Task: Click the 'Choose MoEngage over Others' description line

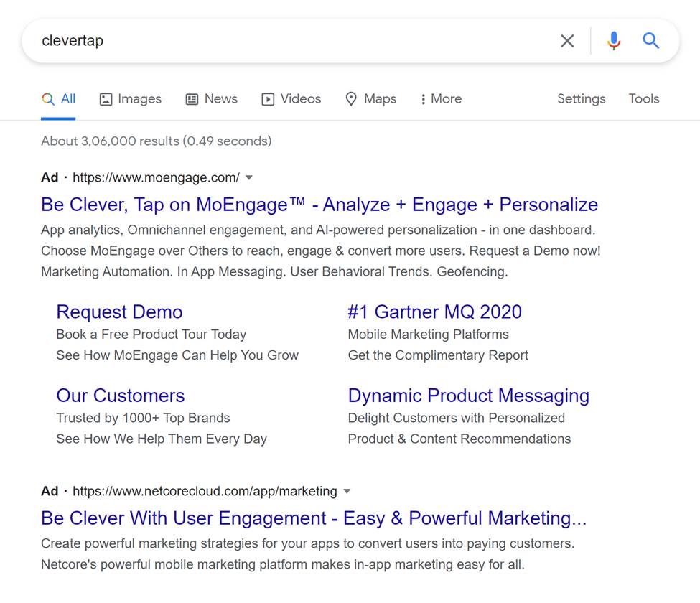Action: [x=321, y=251]
